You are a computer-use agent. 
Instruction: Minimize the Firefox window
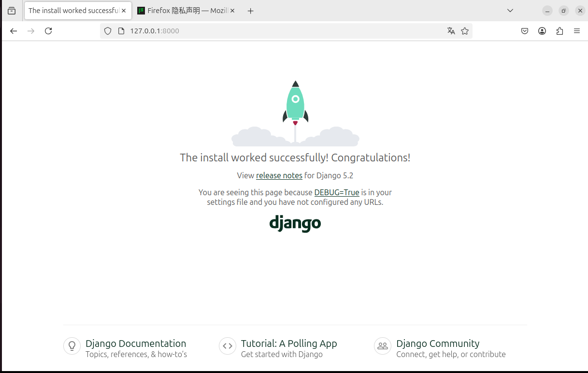pos(547,11)
